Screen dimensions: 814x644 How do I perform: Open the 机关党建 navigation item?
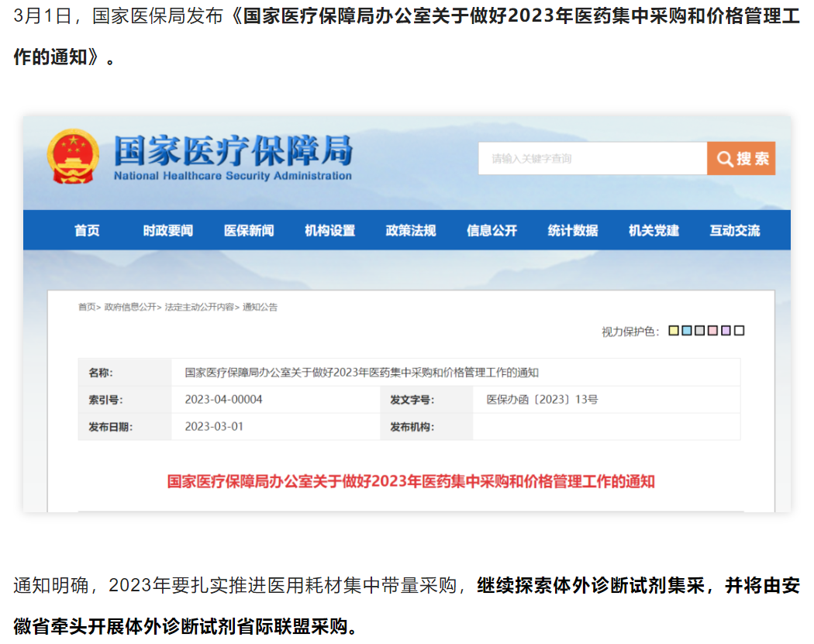(x=654, y=230)
